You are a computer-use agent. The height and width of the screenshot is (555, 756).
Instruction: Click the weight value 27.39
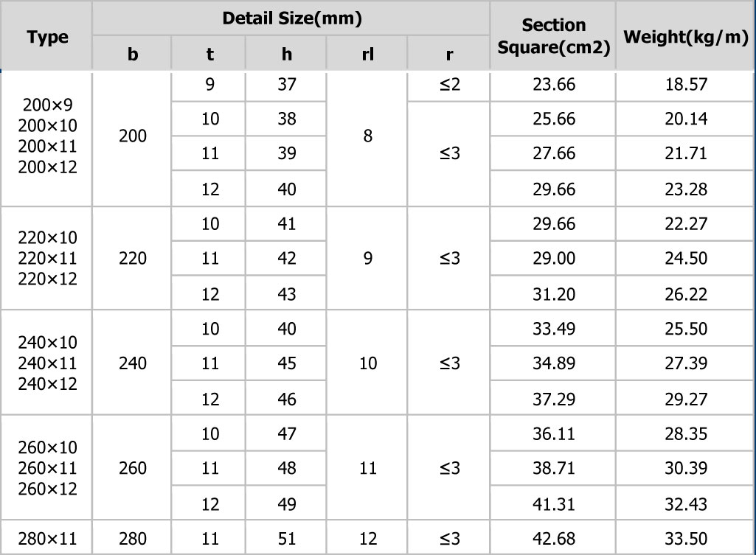click(685, 363)
